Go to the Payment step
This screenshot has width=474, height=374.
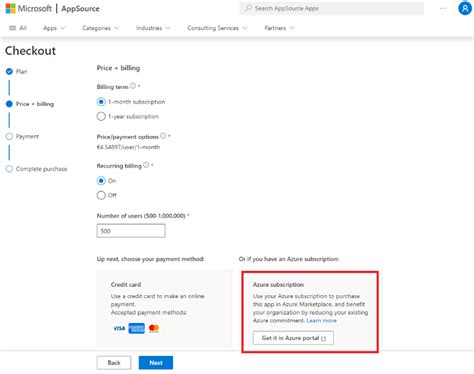click(27, 136)
